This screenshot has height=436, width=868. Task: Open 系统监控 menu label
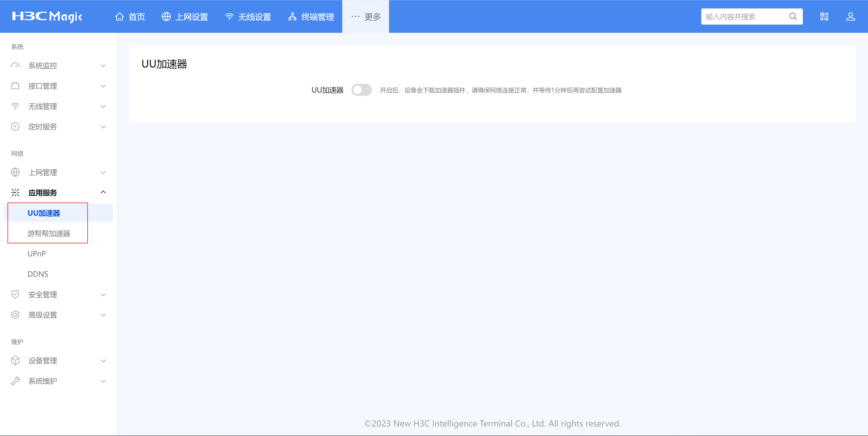coord(43,65)
